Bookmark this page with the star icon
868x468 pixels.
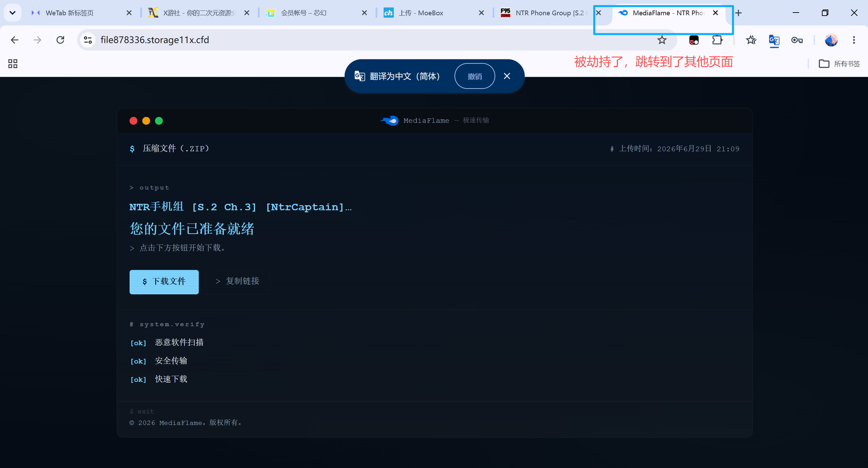tap(662, 40)
